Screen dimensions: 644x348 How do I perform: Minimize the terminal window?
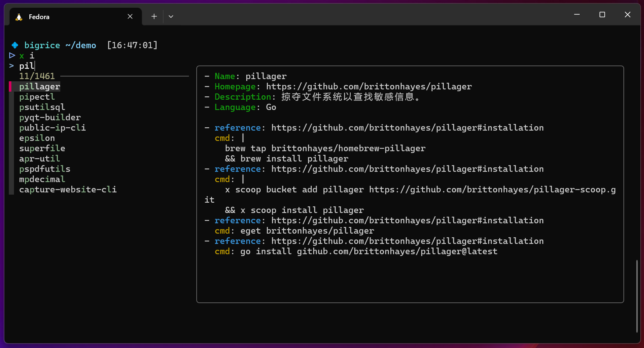coord(577,15)
